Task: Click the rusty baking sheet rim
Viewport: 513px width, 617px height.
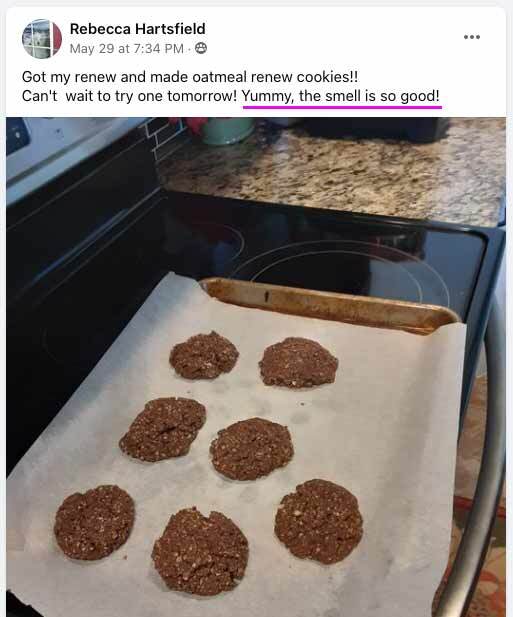Action: [x=330, y=305]
